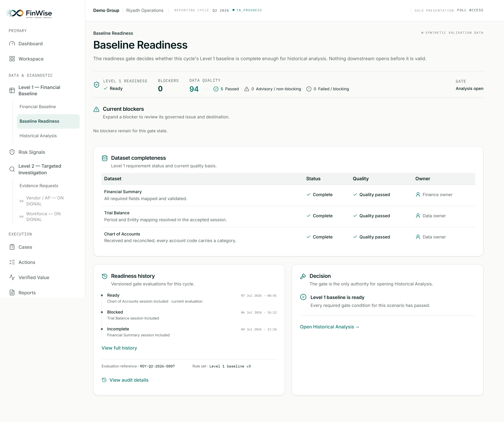
Task: Click the Readiness history clock icon
Action: pos(105,276)
